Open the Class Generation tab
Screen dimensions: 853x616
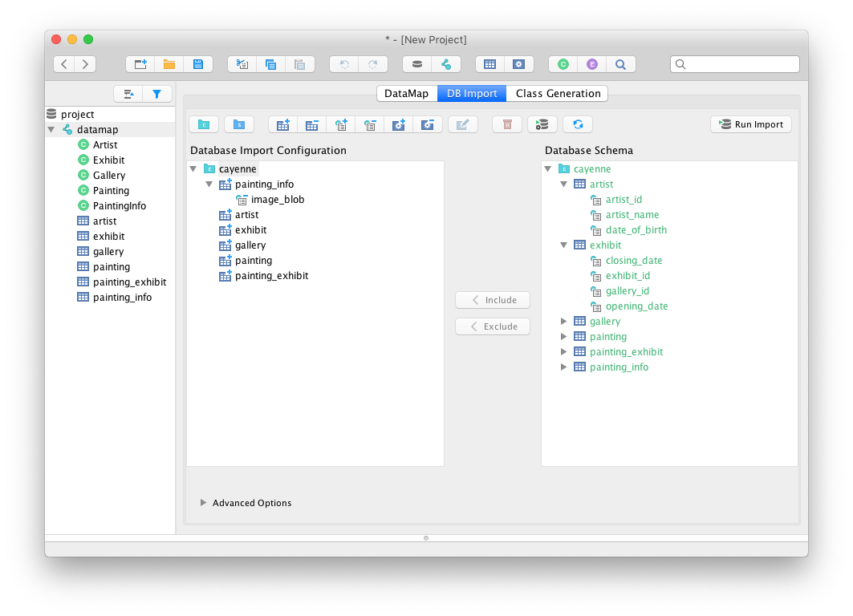(x=558, y=94)
